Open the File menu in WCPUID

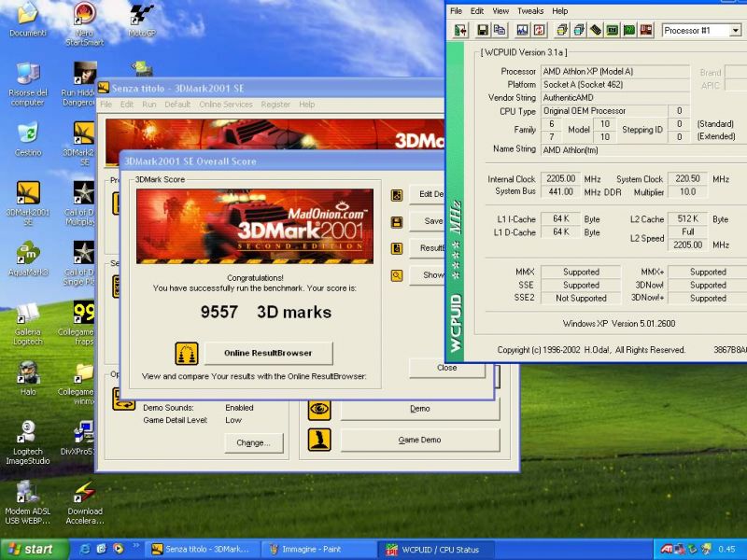point(456,11)
